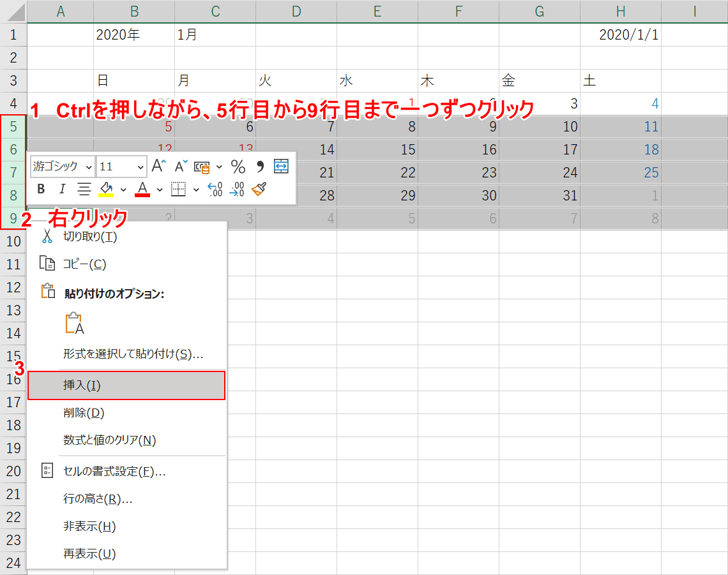Select 挿入(I) in context menu
The image size is (728, 575).
click(x=126, y=385)
